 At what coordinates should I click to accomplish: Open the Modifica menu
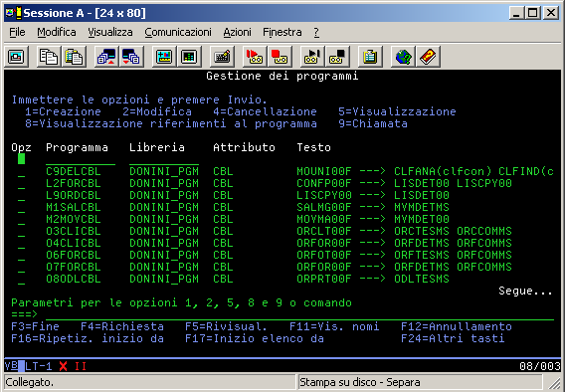(57, 32)
